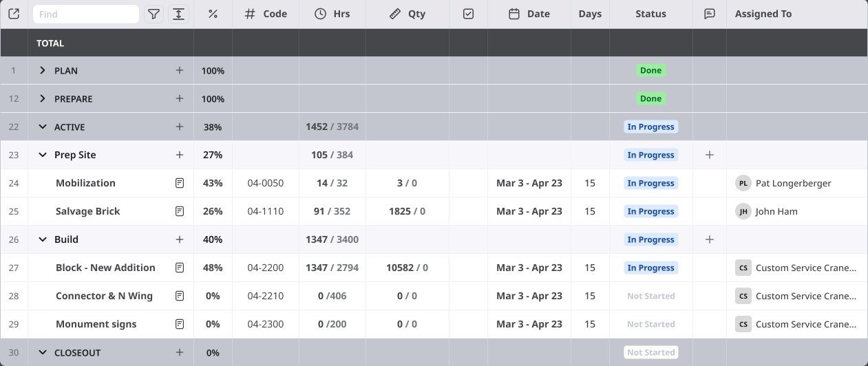Click Not Started status for Monument signs
Image resolution: width=868 pixels, height=366 pixels.
[650, 324]
